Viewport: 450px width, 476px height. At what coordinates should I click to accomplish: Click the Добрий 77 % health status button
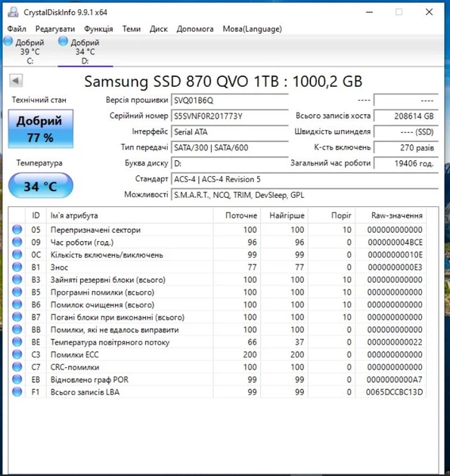tap(41, 128)
